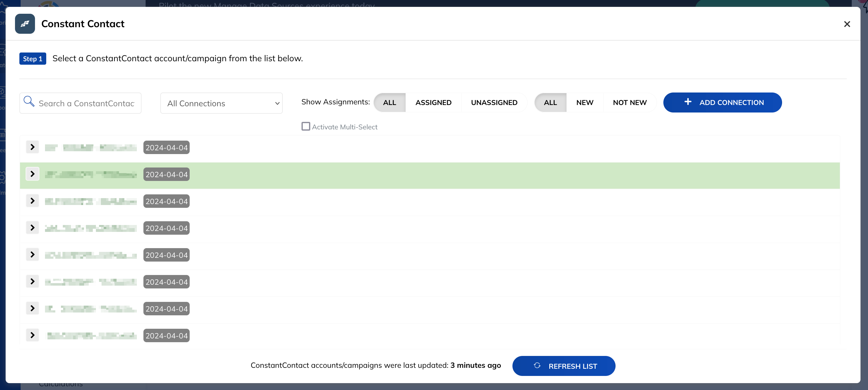This screenshot has height=390, width=868.
Task: Expand the fourth account row
Action: coord(32,228)
